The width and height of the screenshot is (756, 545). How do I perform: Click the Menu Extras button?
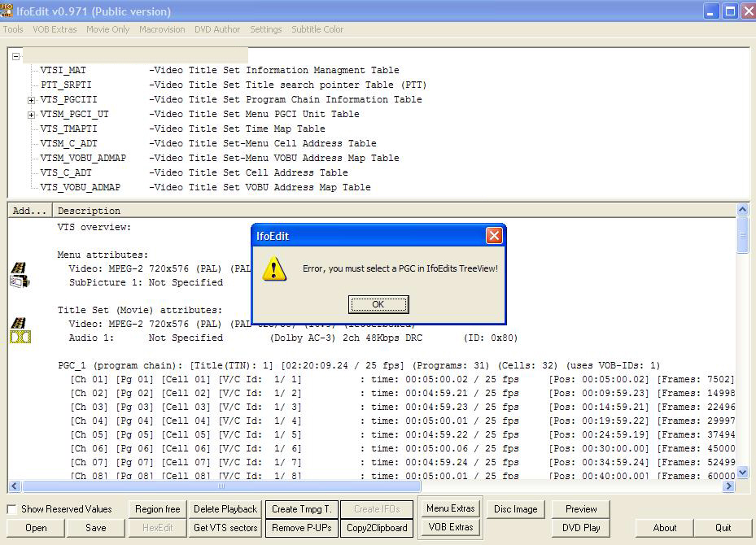(450, 508)
